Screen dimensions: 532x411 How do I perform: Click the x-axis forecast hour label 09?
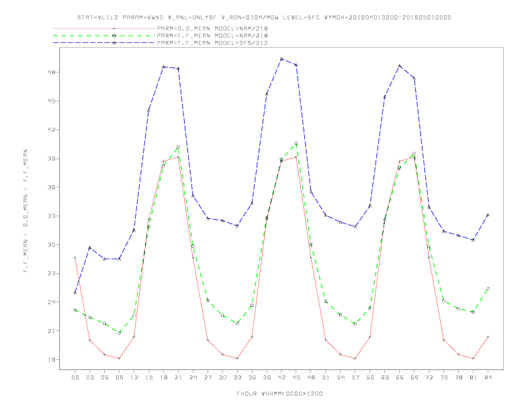[x=119, y=377]
